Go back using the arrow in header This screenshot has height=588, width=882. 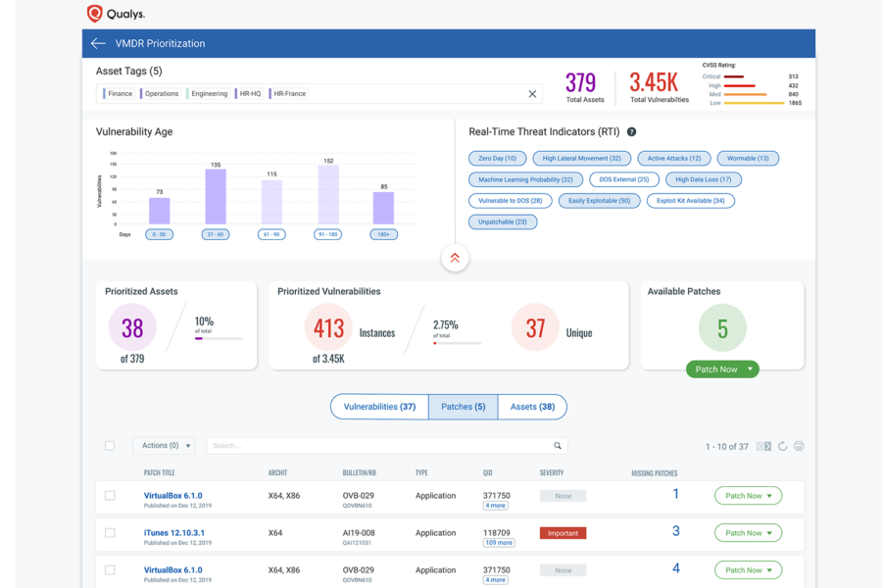pos(98,43)
